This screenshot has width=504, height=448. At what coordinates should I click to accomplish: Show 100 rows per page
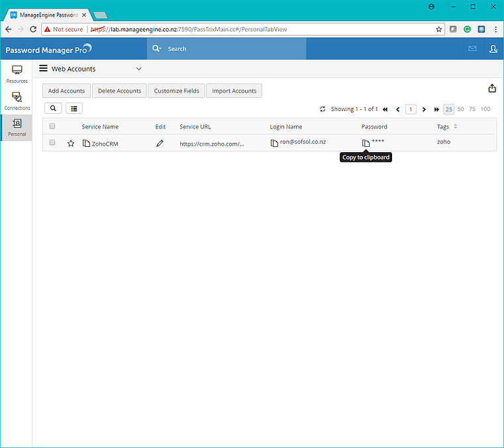click(x=485, y=109)
